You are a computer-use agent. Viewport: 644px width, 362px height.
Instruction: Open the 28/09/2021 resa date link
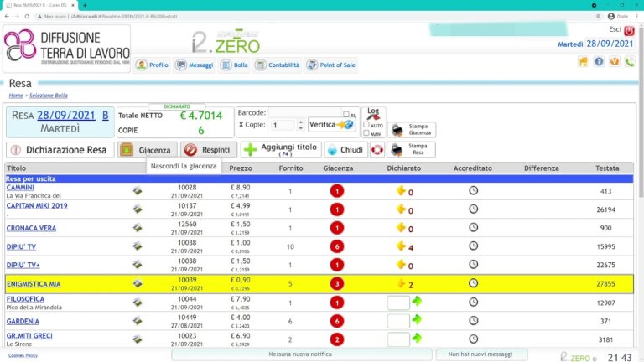click(x=66, y=116)
